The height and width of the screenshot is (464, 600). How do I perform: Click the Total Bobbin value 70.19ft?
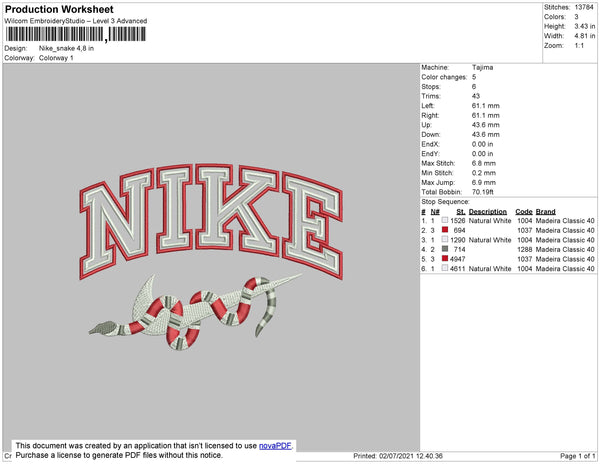483,192
